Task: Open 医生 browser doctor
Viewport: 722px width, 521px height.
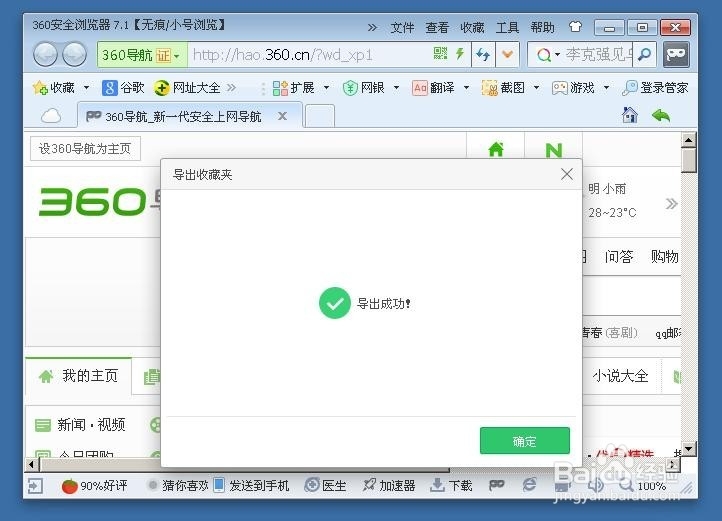Action: [x=326, y=486]
